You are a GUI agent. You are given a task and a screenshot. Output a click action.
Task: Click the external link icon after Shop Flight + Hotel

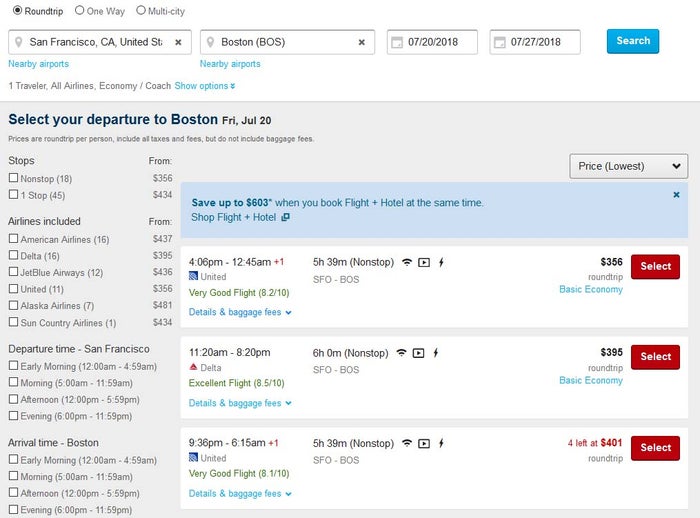pos(285,217)
